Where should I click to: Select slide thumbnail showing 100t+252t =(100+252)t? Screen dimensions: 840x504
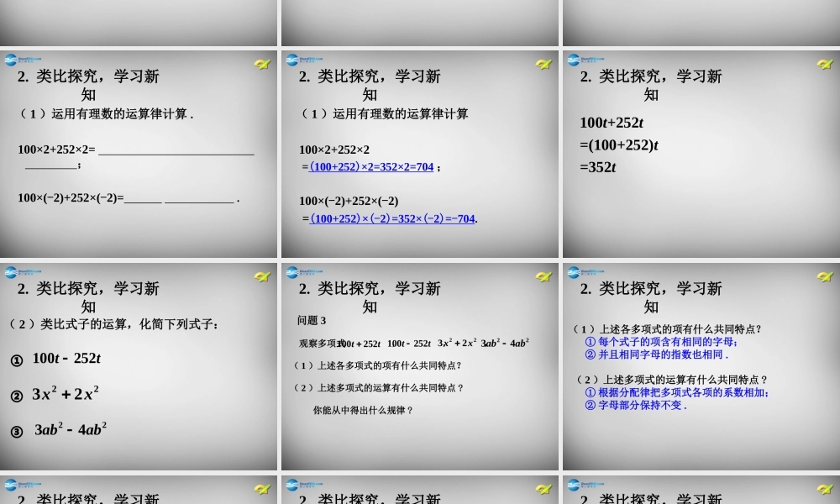[701, 154]
